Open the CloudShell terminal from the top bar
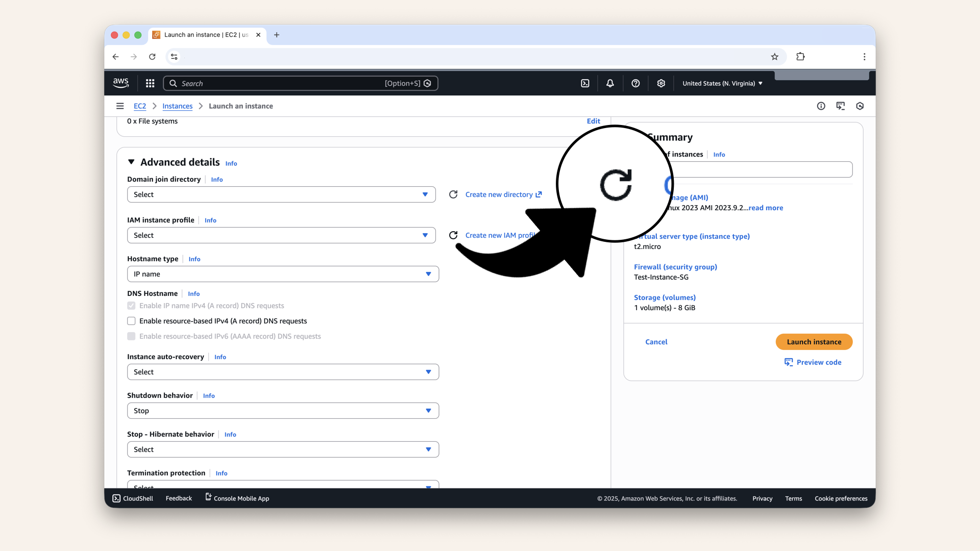This screenshot has height=551, width=980. click(585, 83)
